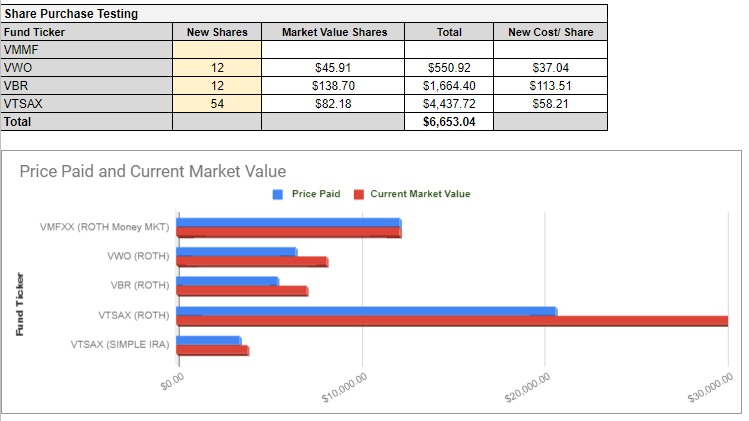749x421 pixels.
Task: Click the VTSAX total cell $4,437.72
Action: [x=449, y=104]
